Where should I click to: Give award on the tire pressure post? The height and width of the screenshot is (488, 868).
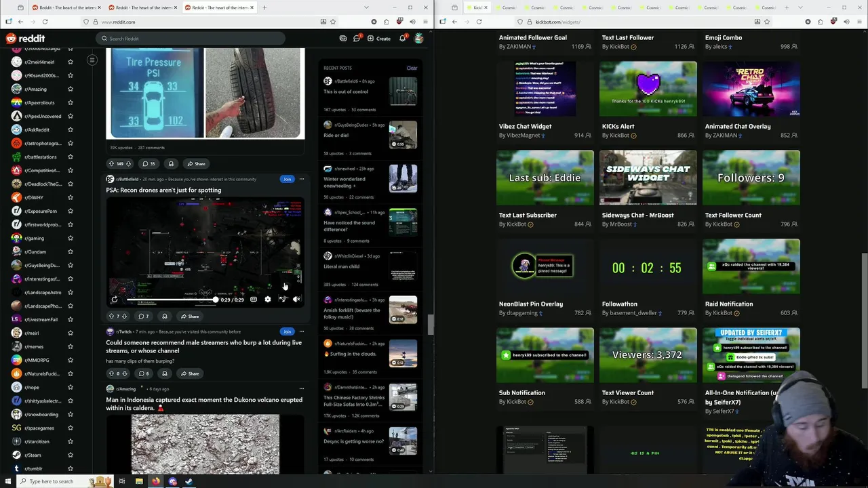coord(171,163)
